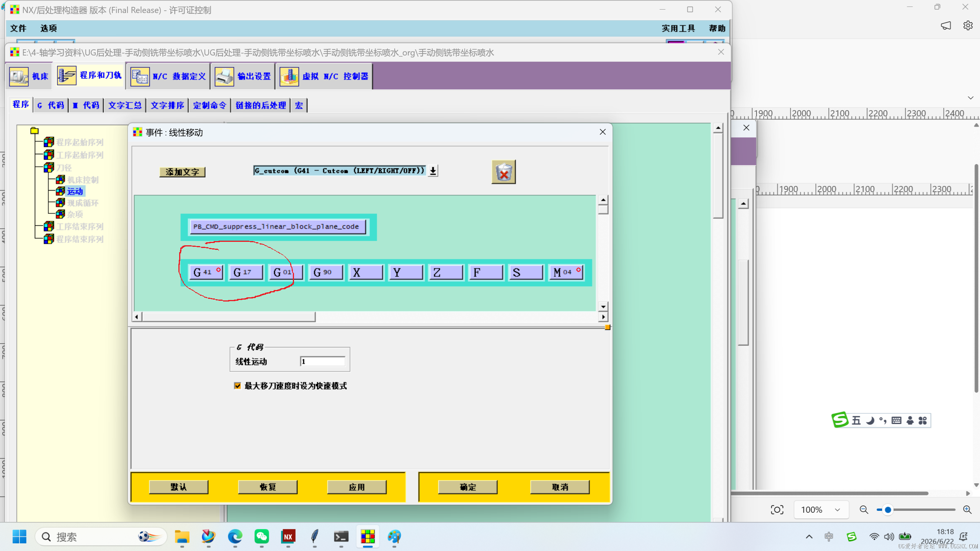This screenshot has width=980, height=551.
Task: Select 刀径 tree node
Action: pyautogui.click(x=64, y=168)
